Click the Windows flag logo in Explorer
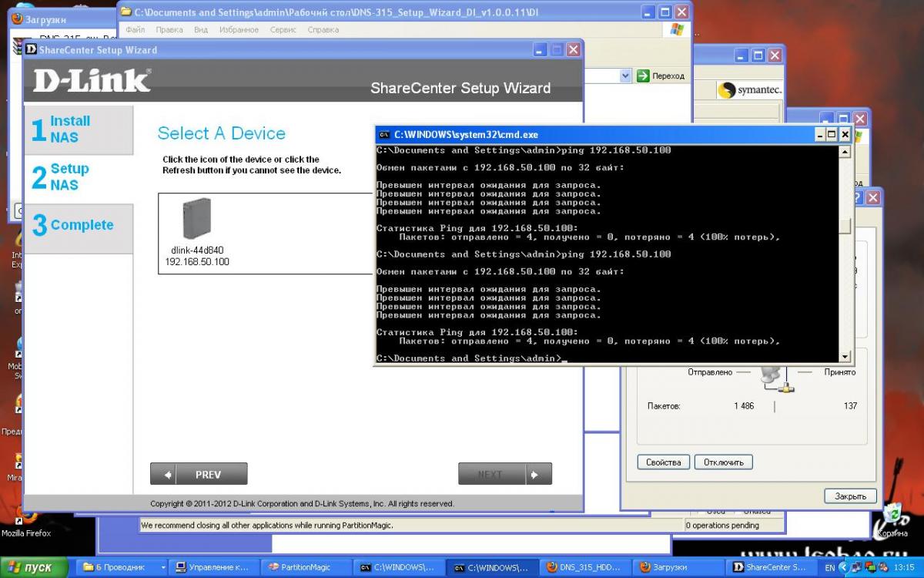 coord(676,30)
